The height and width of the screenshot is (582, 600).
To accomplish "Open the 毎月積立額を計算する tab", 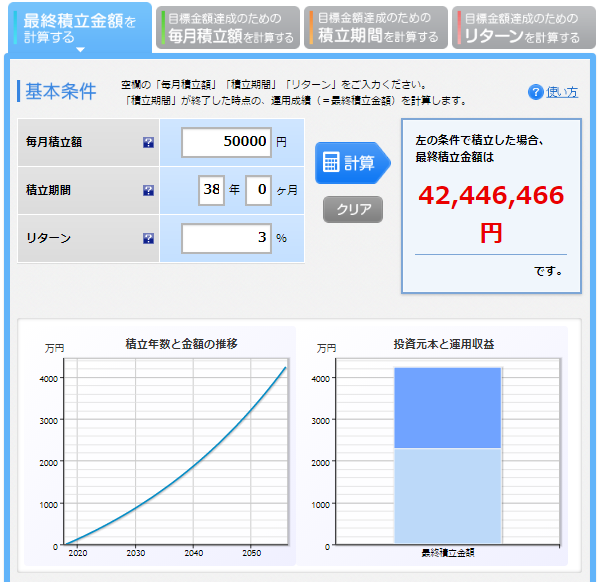I will point(228,28).
